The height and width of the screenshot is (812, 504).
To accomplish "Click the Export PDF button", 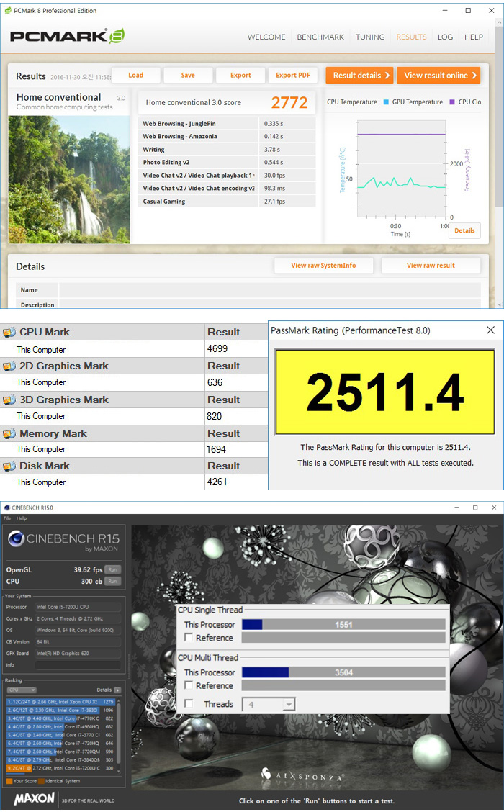I will pyautogui.click(x=292, y=76).
